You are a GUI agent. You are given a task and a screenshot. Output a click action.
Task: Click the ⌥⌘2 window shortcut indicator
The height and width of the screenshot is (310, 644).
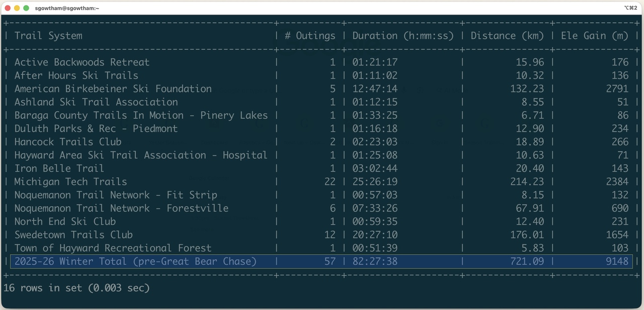click(x=631, y=8)
